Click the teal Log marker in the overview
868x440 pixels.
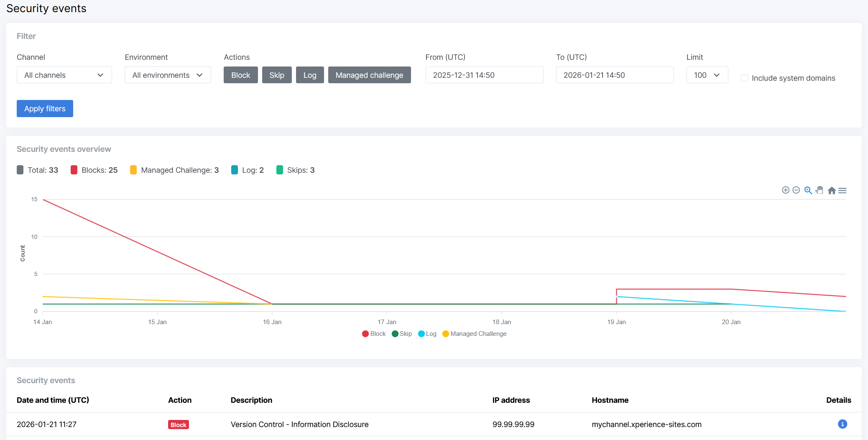235,170
